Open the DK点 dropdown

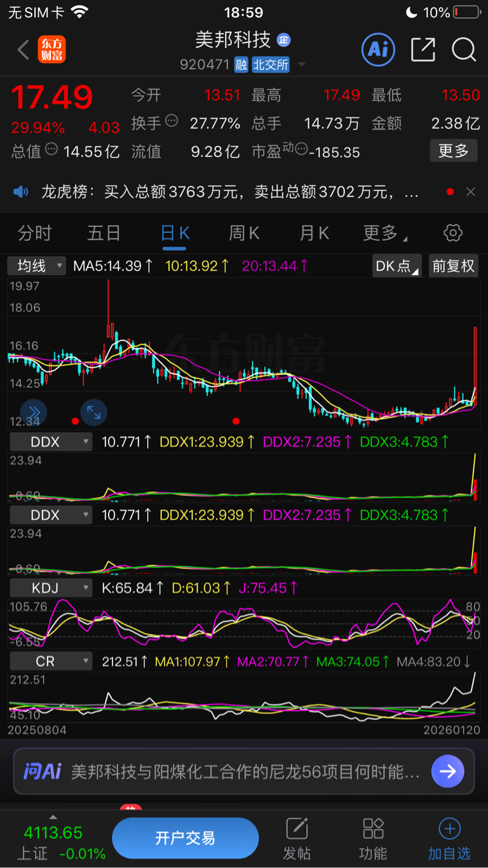pos(397,266)
